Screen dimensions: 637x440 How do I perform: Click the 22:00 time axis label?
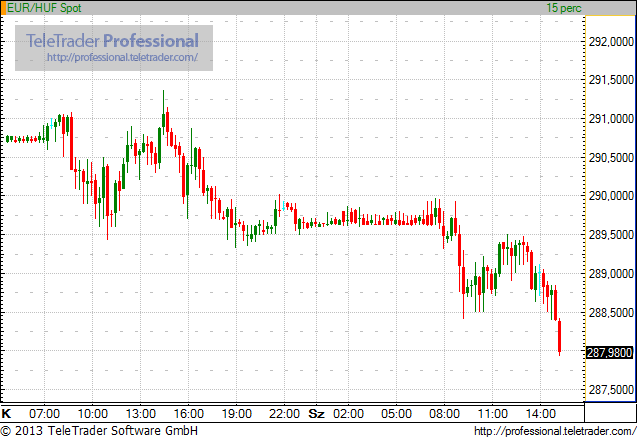point(284,414)
